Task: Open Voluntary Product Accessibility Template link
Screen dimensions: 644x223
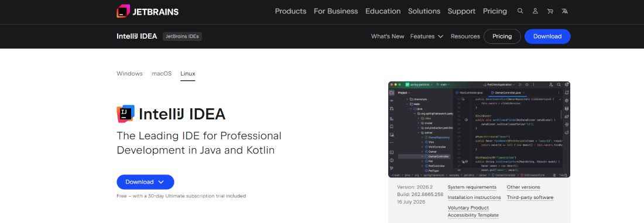Action: [x=473, y=211]
